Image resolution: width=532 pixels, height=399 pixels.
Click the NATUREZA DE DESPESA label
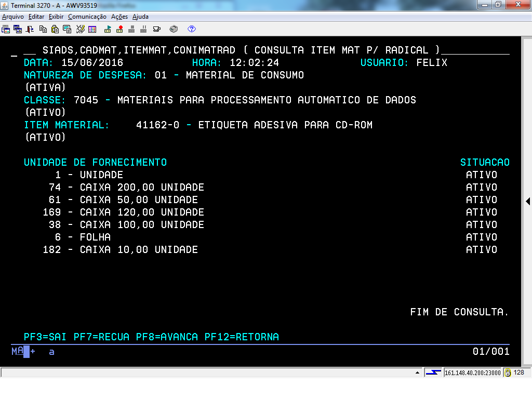85,75
